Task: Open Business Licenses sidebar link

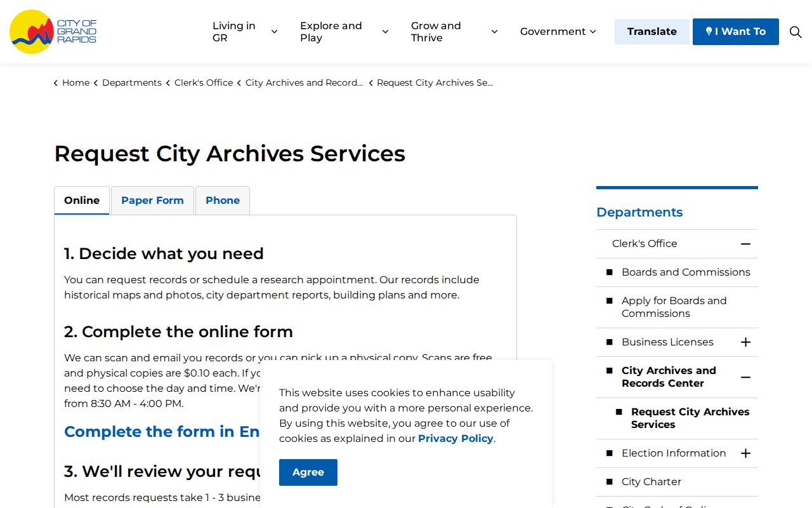Action: 667,342
